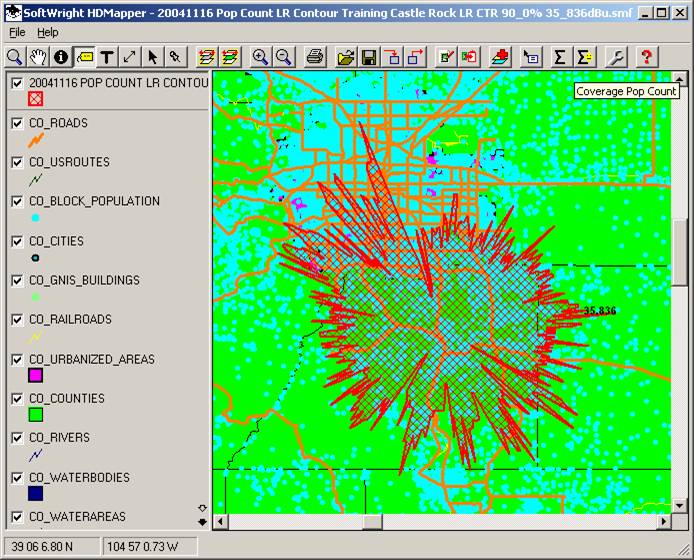The image size is (694, 560).
Task: Click the red cross add layer icon
Action: click(499, 57)
